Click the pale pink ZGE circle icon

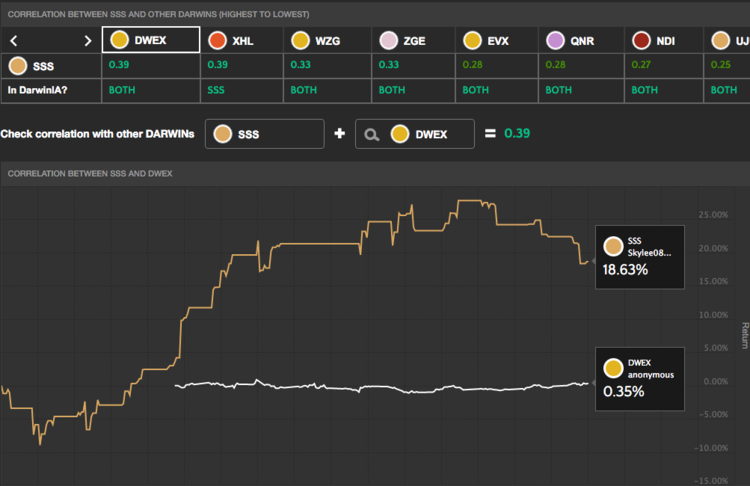(388, 41)
